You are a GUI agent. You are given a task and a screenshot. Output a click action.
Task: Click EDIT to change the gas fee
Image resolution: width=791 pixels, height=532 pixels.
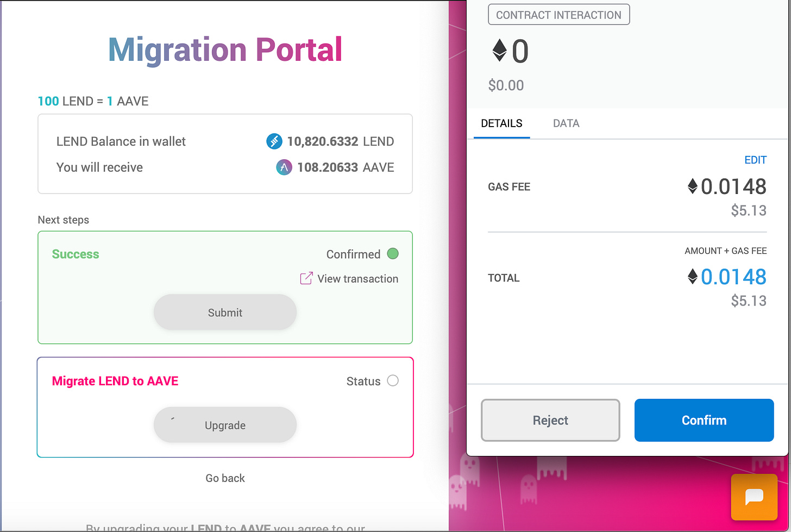[756, 160]
